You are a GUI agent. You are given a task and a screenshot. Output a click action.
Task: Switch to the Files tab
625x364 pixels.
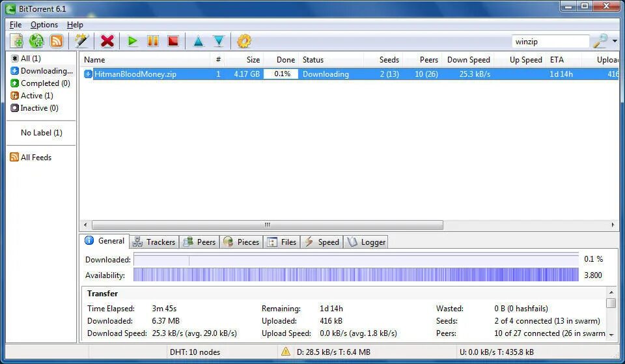(x=282, y=242)
